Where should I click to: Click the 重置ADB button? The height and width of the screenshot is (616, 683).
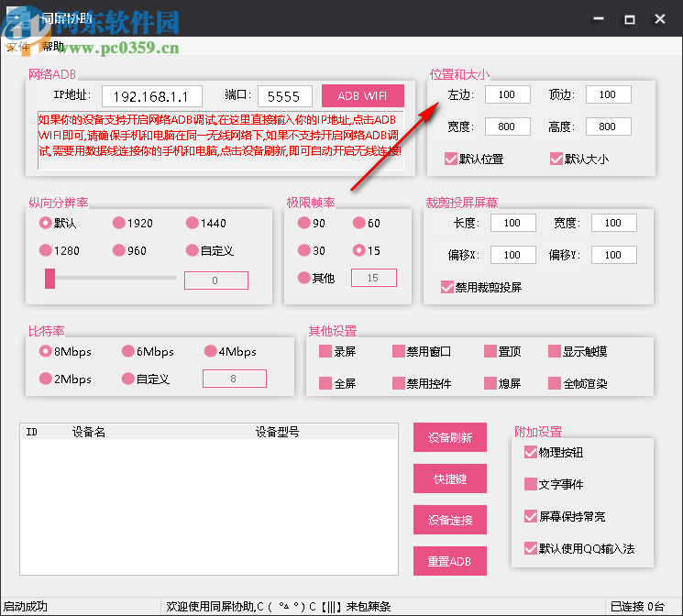coord(450,561)
